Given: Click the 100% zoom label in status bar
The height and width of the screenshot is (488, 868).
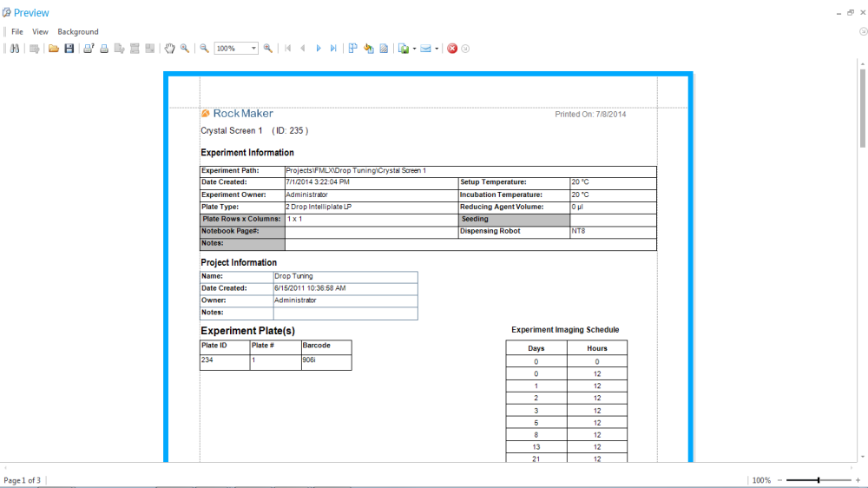Looking at the screenshot, I should point(761,480).
